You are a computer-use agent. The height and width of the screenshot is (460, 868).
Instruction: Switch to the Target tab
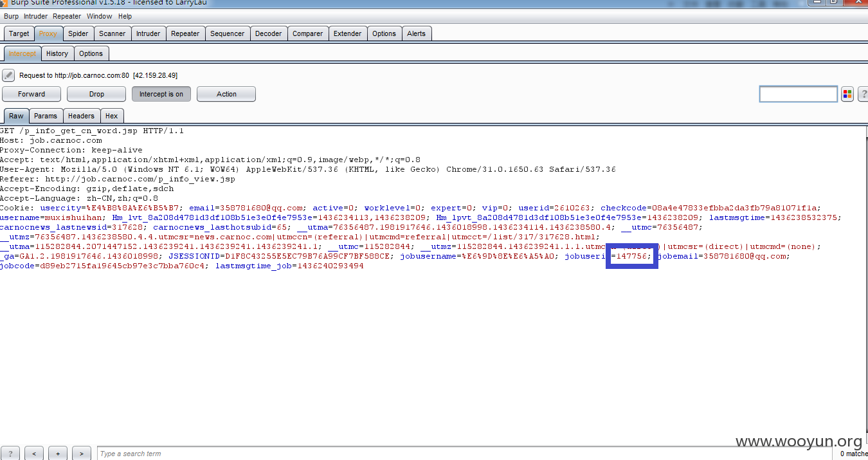[x=19, y=33]
